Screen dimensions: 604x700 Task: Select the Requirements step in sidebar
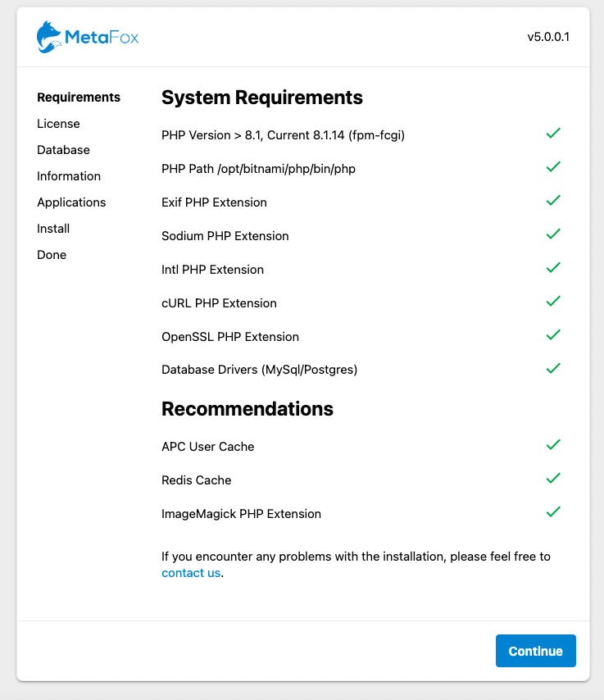click(x=79, y=98)
